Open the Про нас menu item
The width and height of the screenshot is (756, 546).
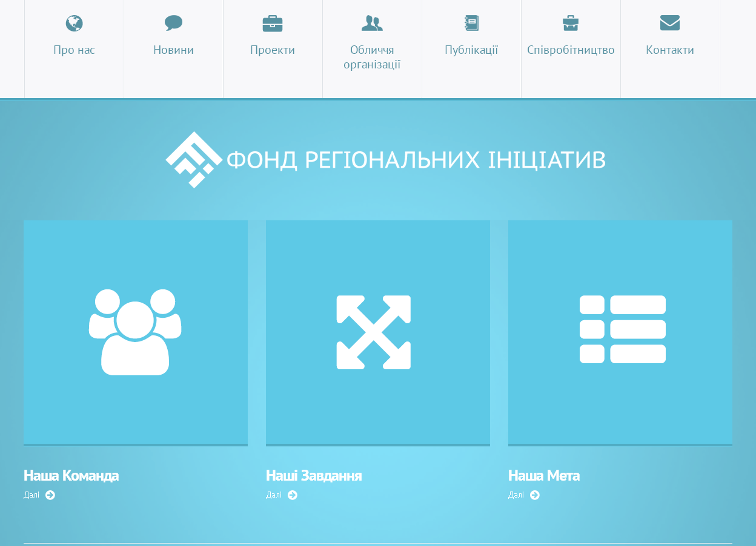(74, 50)
